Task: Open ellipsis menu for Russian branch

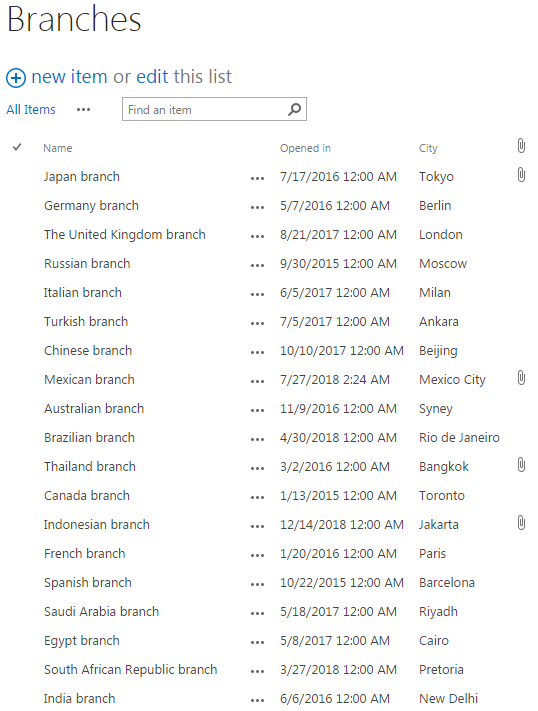Action: (x=257, y=266)
